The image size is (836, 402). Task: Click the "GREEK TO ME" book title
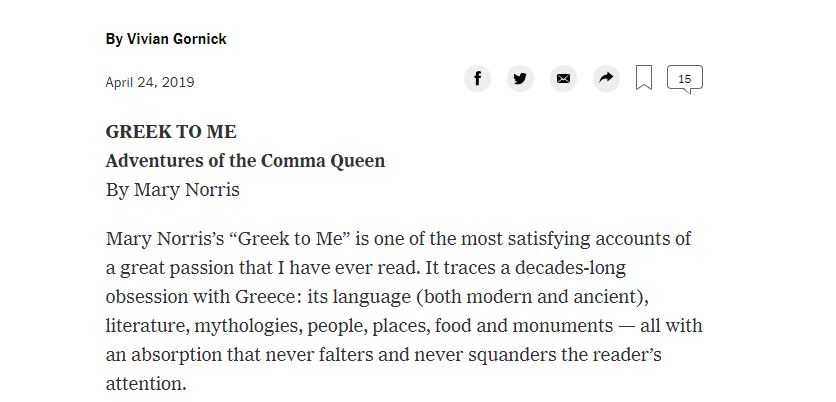tap(171, 132)
